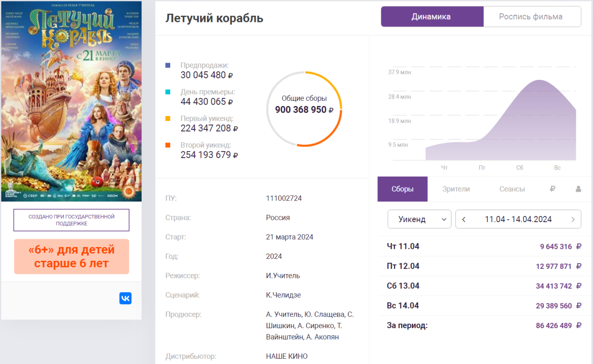Open the Сеансы tab
Image resolution: width=593 pixels, height=364 pixels.
click(x=512, y=189)
